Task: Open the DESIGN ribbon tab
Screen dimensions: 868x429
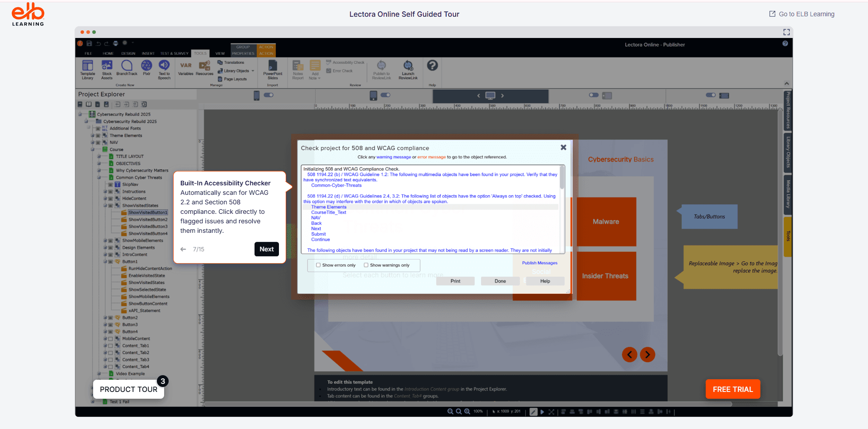Action: [128, 53]
